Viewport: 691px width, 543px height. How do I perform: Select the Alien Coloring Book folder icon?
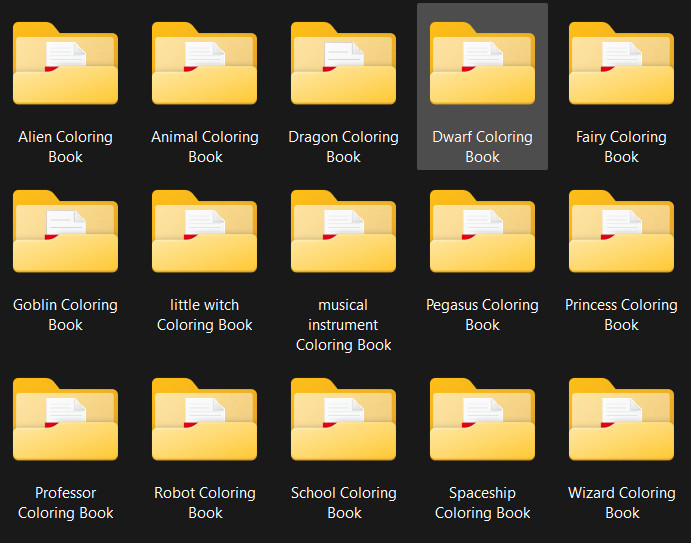tap(65, 63)
